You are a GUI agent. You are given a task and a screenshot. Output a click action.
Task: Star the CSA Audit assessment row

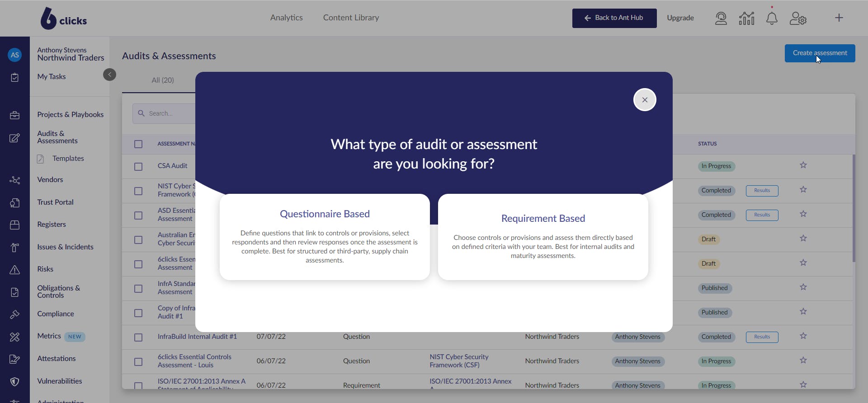(803, 165)
